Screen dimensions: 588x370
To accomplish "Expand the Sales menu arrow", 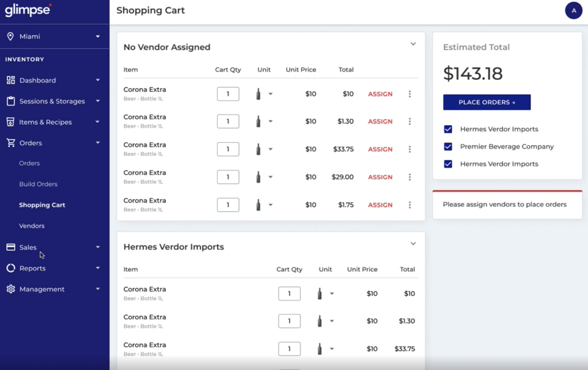I will [98, 247].
